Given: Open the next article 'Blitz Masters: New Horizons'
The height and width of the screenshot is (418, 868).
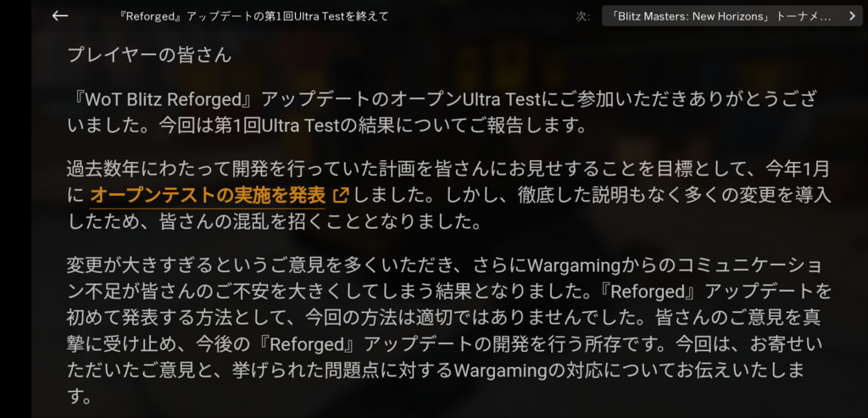Looking at the screenshot, I should [x=732, y=16].
